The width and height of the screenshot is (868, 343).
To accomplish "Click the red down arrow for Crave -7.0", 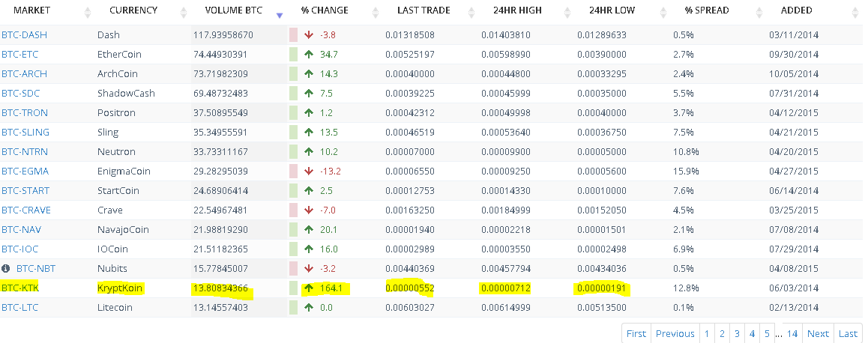I will (308, 210).
